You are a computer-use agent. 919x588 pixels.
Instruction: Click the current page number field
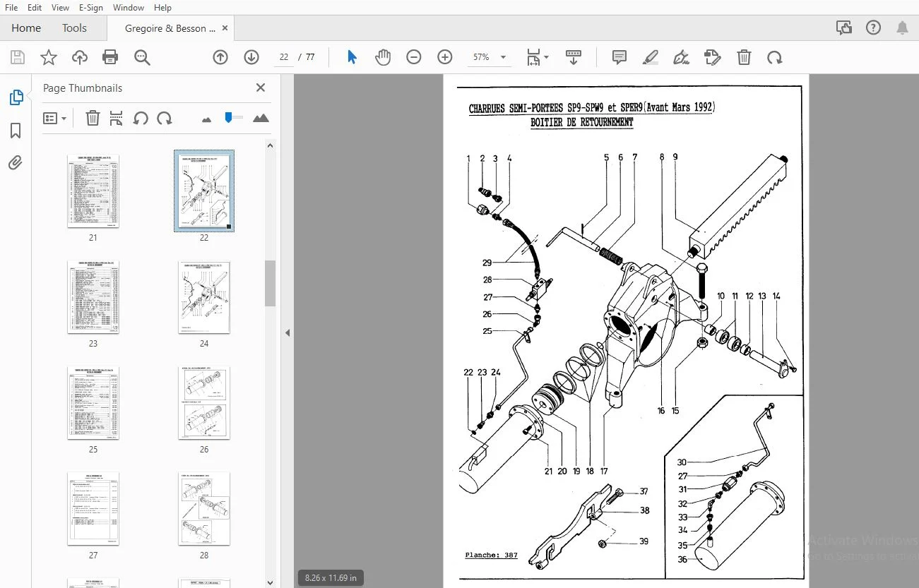(284, 57)
